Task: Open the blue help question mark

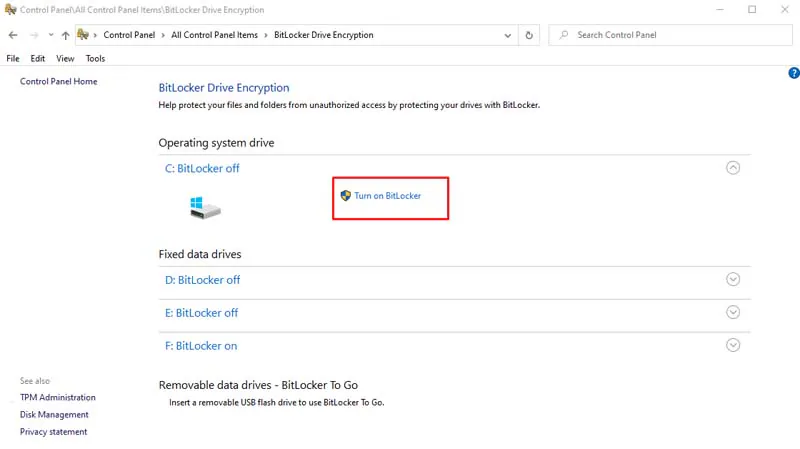Action: pyautogui.click(x=793, y=73)
